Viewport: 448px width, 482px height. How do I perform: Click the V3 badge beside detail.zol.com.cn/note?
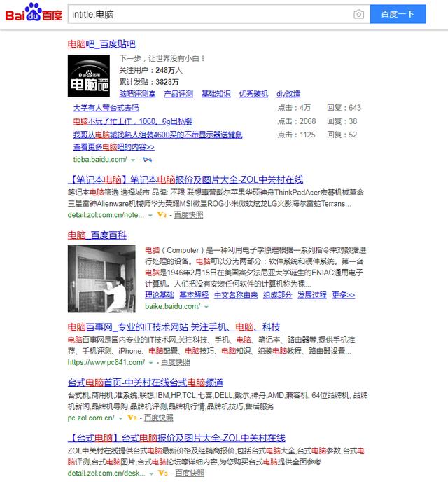pyautogui.click(x=162, y=215)
